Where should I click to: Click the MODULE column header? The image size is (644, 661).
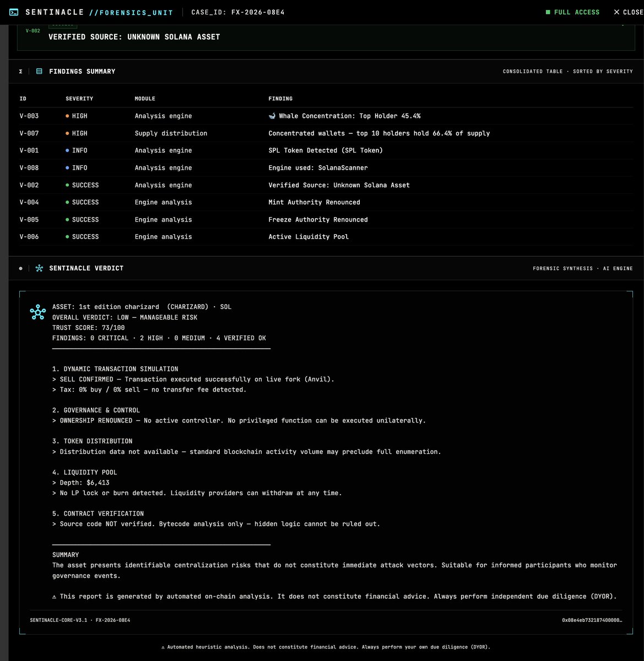click(x=145, y=99)
